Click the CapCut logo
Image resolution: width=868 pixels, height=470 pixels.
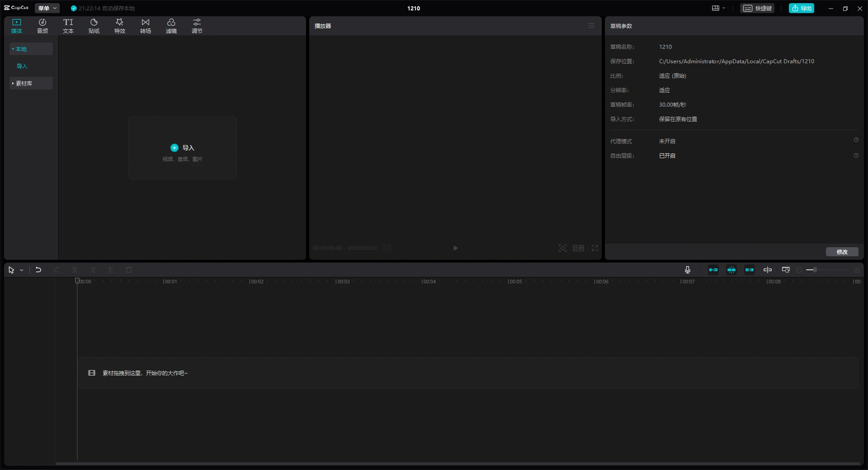[17, 8]
